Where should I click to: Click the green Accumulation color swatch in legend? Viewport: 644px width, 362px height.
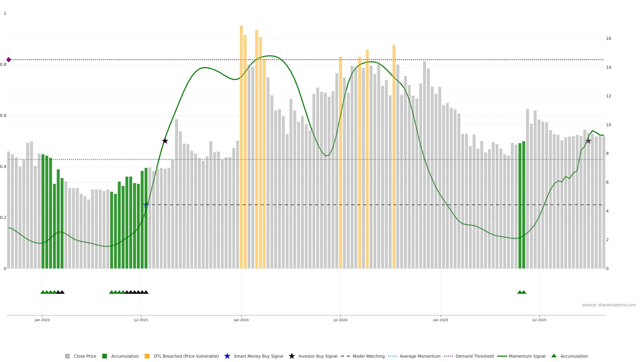tap(105, 356)
